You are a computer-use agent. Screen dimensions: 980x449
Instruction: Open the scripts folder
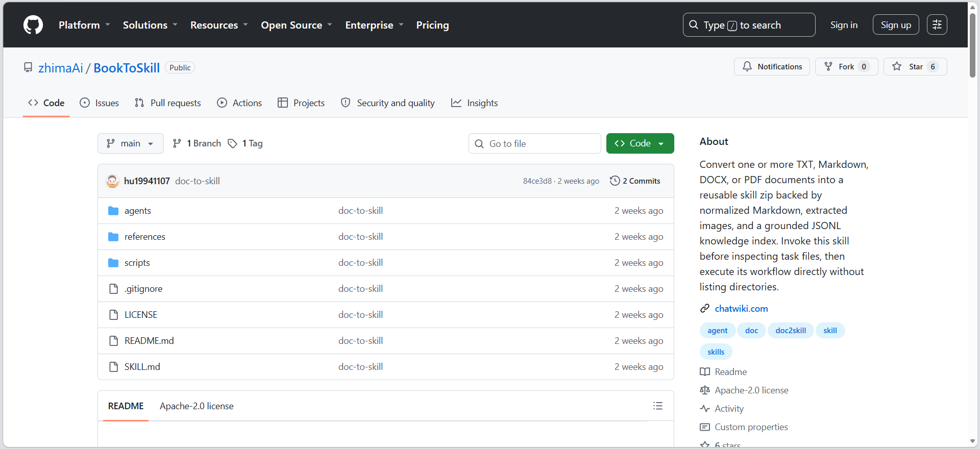[x=137, y=263]
